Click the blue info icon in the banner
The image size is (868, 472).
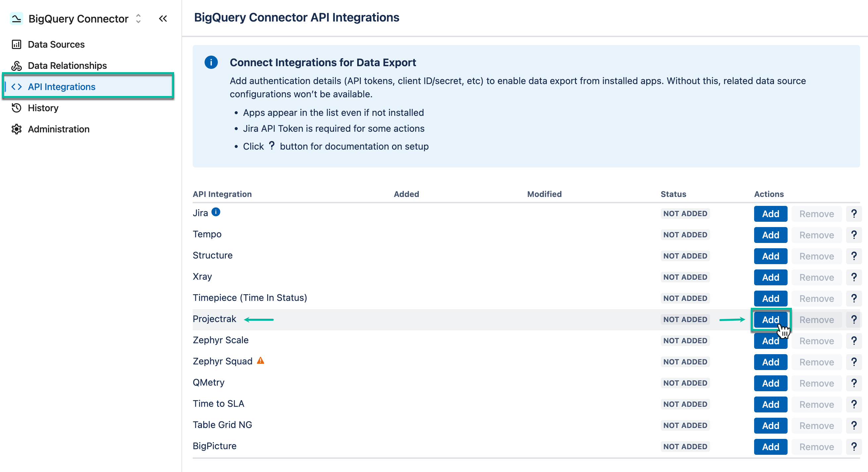pyautogui.click(x=211, y=62)
